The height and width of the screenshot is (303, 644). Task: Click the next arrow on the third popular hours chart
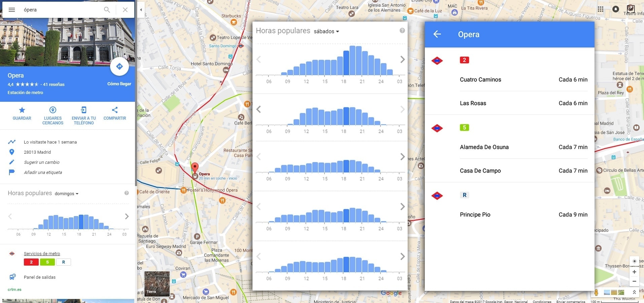click(402, 157)
